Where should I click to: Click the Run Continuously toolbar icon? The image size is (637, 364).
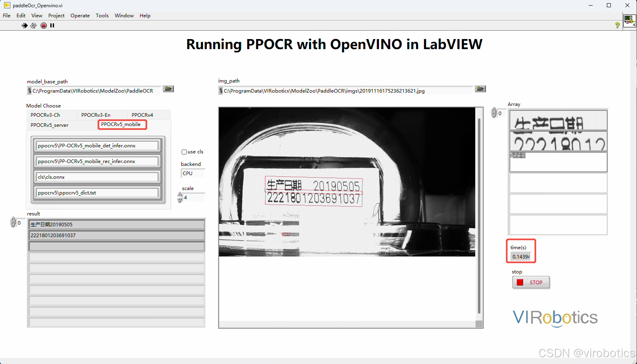point(33,25)
